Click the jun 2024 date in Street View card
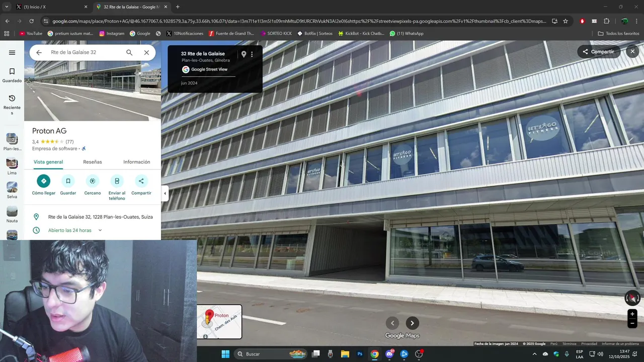Image resolution: width=644 pixels, height=362 pixels. (189, 83)
